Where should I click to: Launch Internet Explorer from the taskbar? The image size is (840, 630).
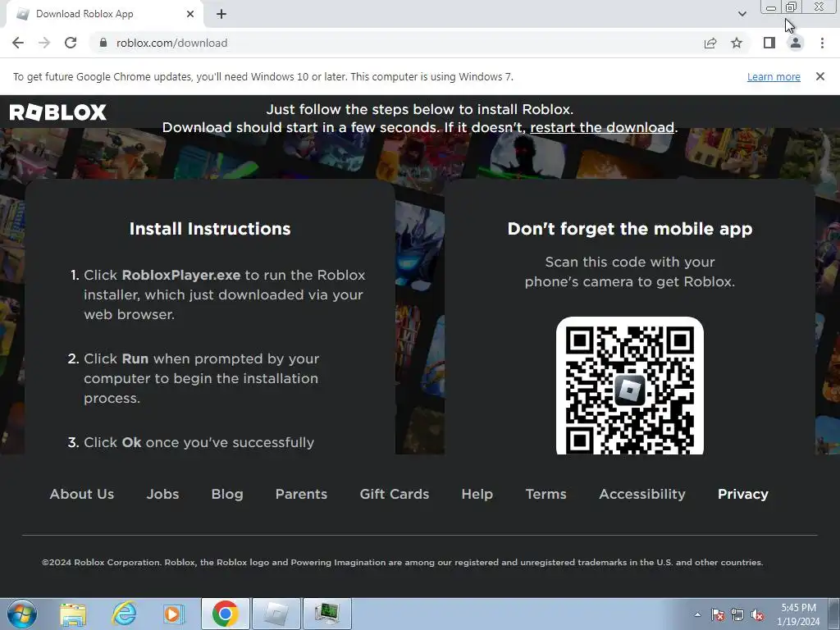[x=124, y=614]
